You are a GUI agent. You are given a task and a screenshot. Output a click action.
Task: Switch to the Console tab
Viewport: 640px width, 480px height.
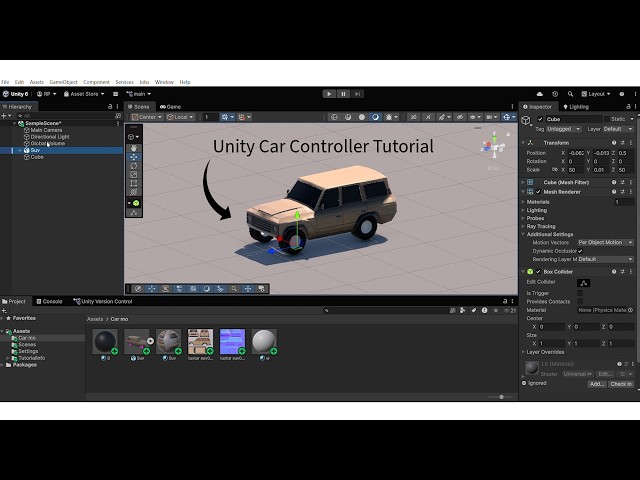tap(49, 301)
